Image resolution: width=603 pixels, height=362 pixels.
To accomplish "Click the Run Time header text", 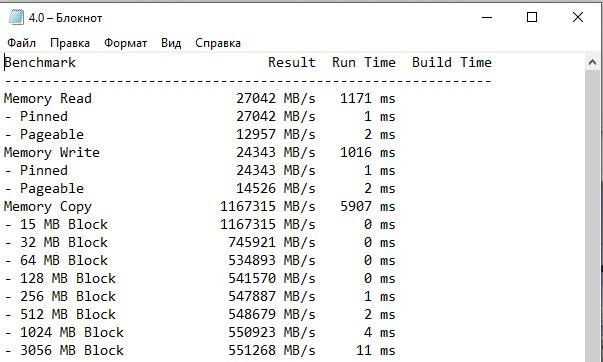I will click(x=364, y=62).
